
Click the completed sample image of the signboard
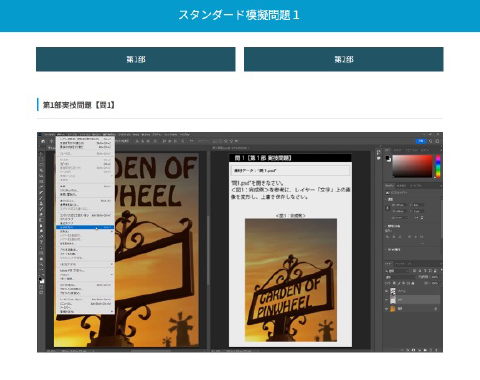point(291,280)
